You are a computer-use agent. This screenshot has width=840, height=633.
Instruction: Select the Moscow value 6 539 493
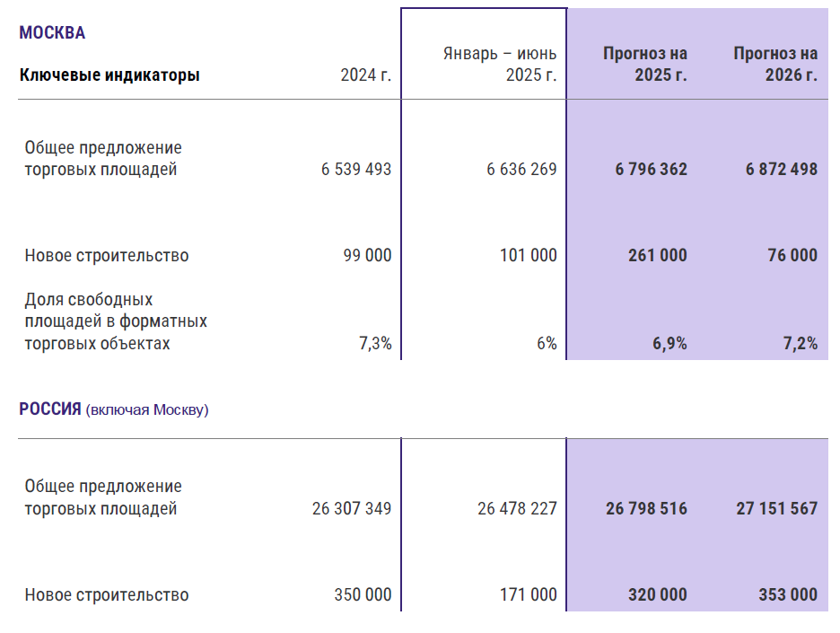pos(356,169)
